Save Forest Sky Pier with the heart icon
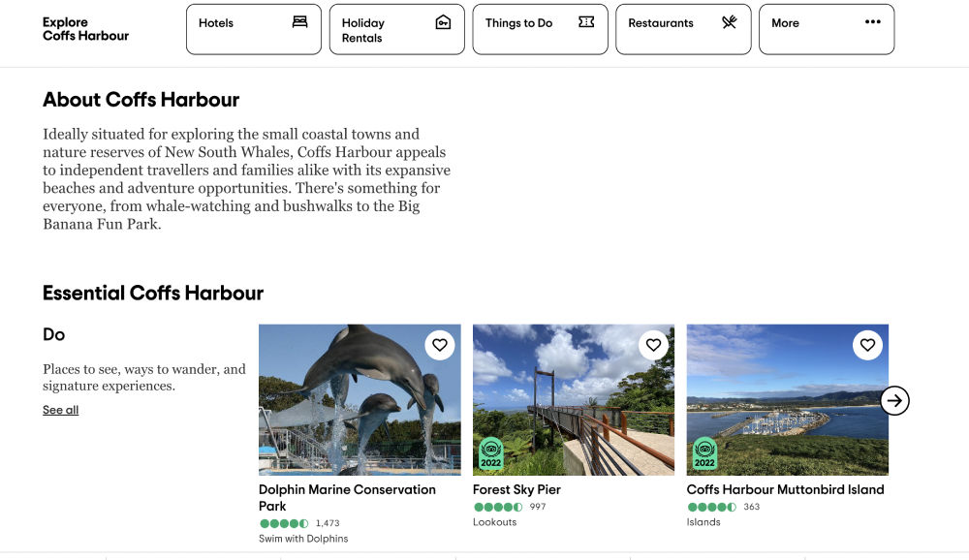969x560 pixels. tap(653, 345)
